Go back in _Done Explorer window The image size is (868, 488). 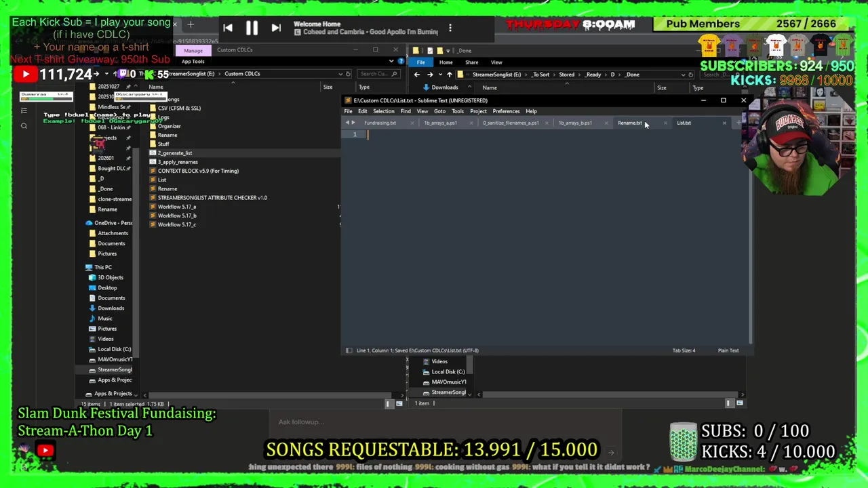pyautogui.click(x=417, y=75)
